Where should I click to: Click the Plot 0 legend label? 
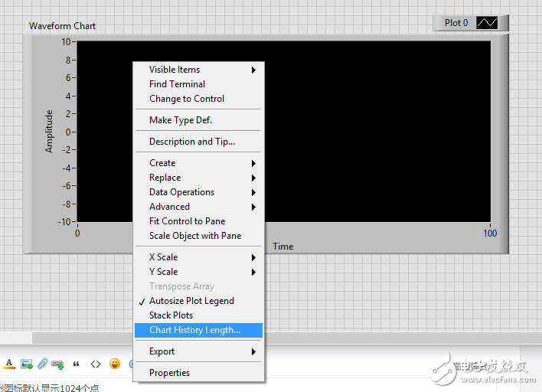456,23
